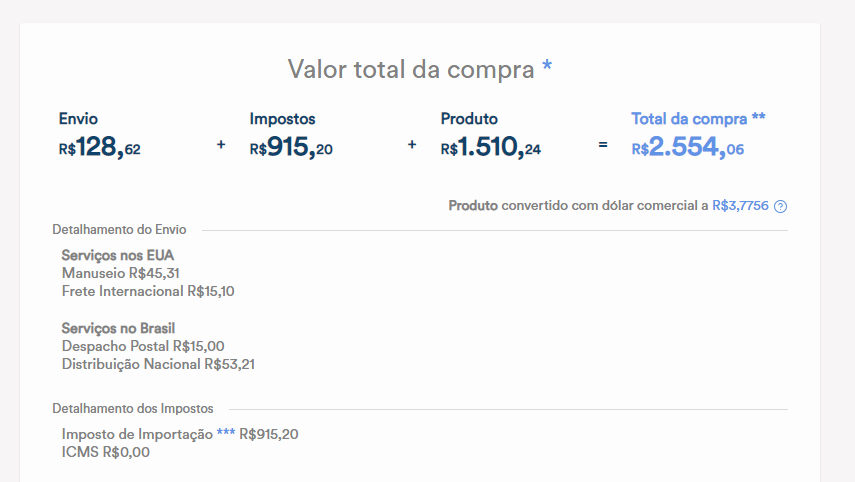
Task: Click the ICMS R$0,00 line
Action: [105, 452]
